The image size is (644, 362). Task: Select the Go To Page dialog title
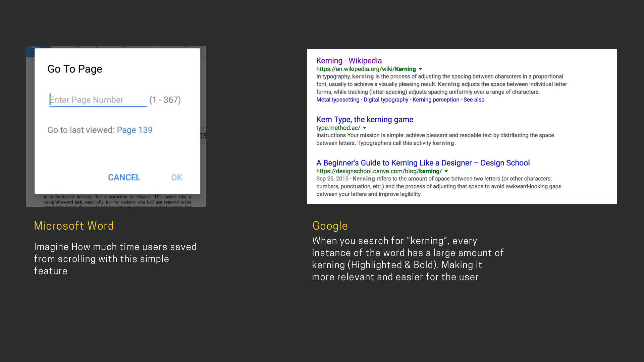[75, 69]
